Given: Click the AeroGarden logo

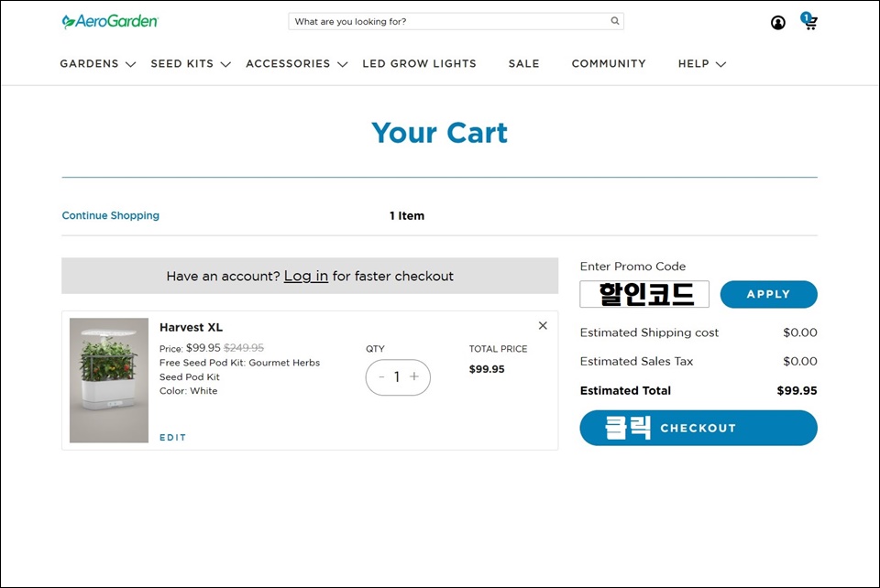Looking at the screenshot, I should [110, 21].
